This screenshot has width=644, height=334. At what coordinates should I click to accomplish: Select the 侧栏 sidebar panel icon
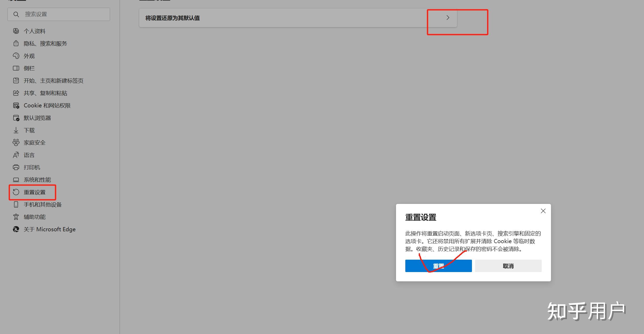[x=16, y=68]
